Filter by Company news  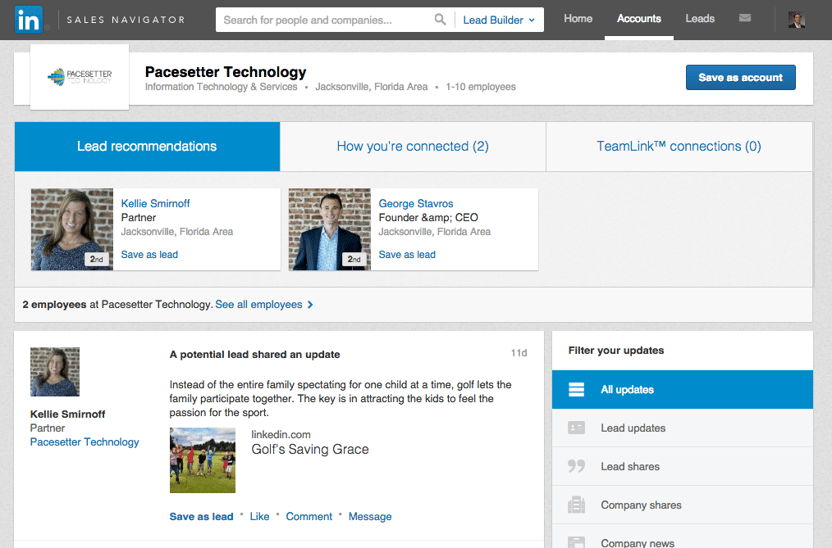pyautogui.click(x=682, y=537)
